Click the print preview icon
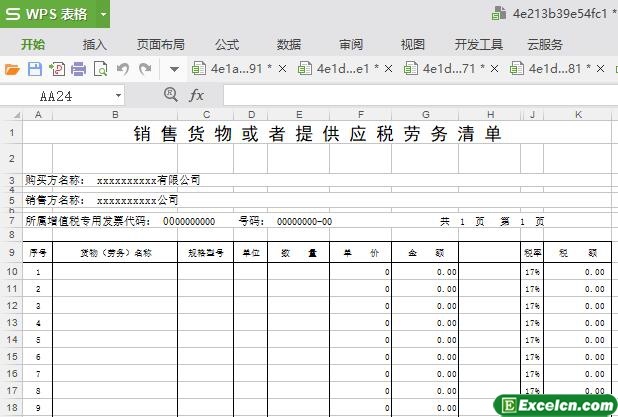 pos(101,69)
